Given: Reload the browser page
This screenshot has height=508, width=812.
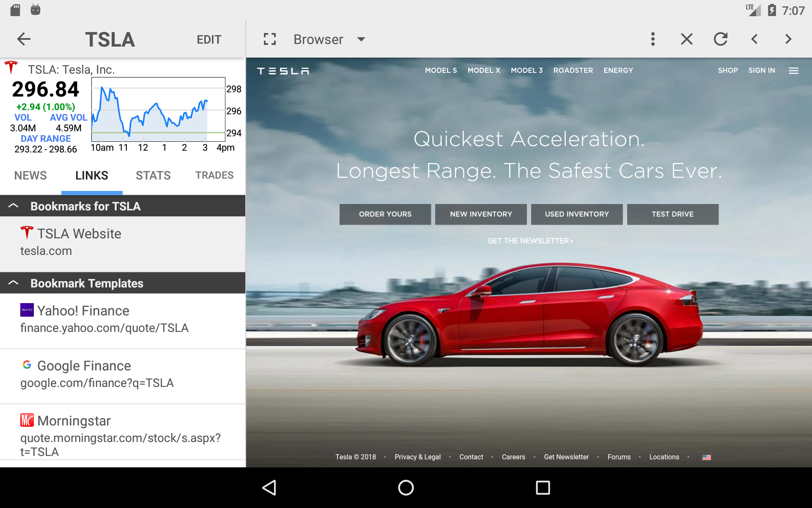Looking at the screenshot, I should [x=721, y=39].
